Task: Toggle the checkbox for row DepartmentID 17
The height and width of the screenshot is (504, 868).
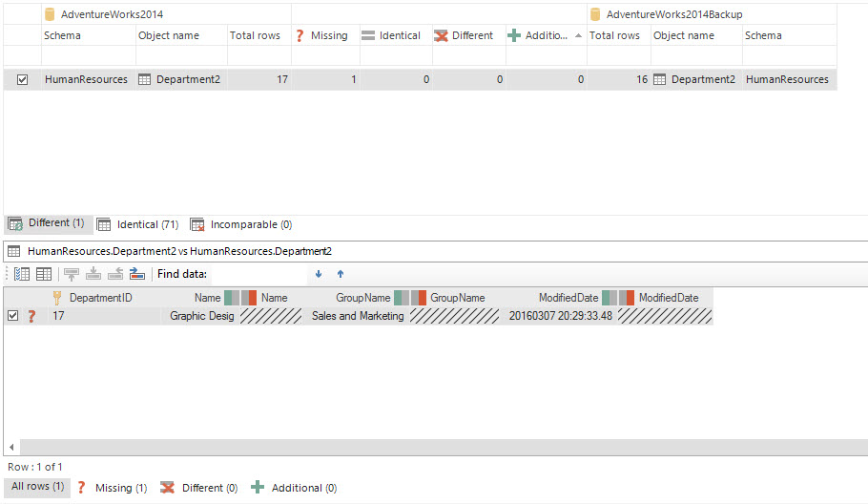Action: point(12,316)
